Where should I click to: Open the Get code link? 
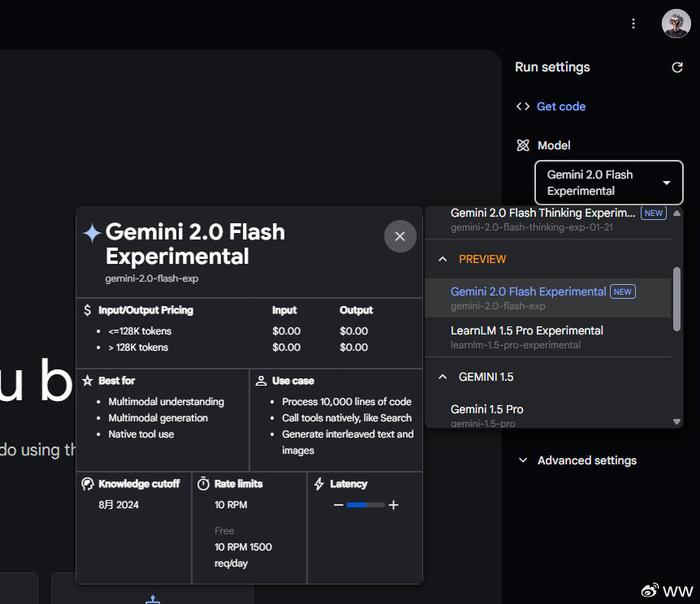tap(561, 106)
